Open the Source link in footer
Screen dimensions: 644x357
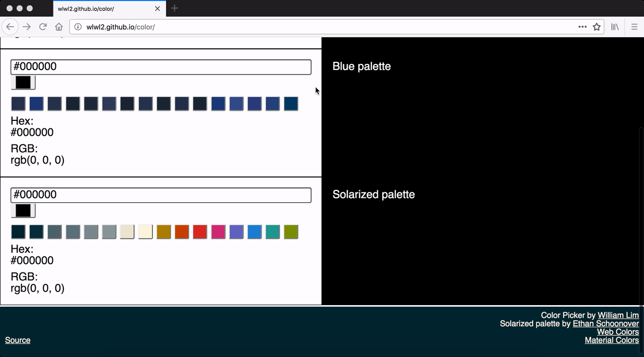coord(18,340)
